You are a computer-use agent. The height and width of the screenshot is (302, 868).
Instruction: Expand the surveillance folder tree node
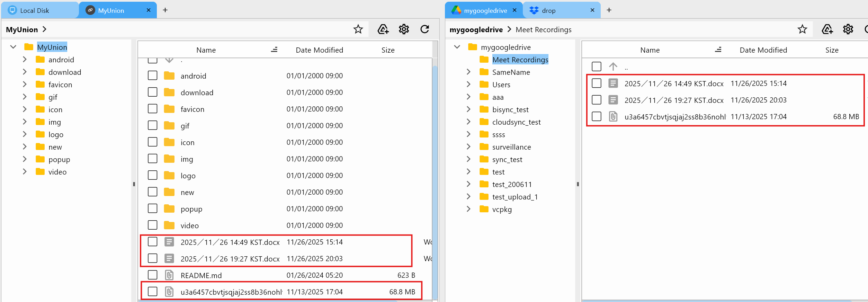(x=468, y=147)
